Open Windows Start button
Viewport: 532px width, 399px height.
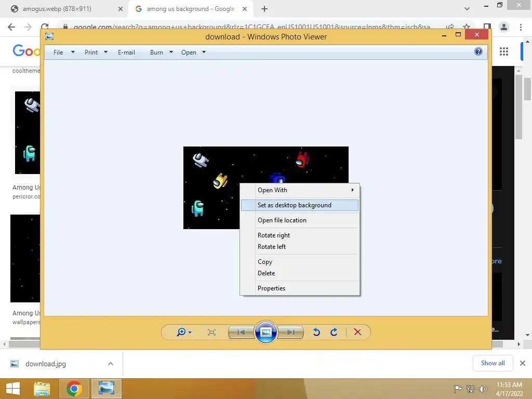pyautogui.click(x=13, y=389)
